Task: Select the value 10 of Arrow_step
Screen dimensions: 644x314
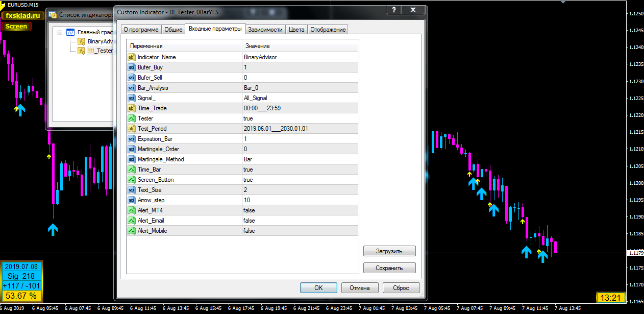Action: [x=301, y=200]
